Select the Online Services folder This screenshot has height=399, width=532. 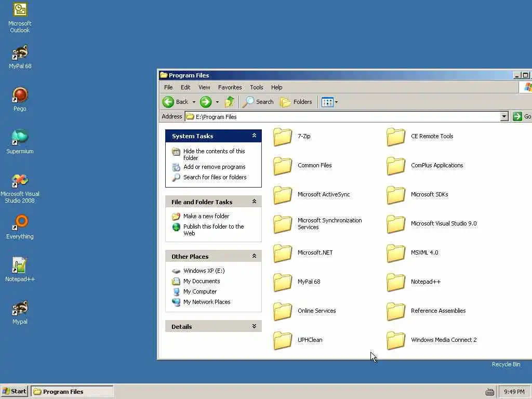(x=304, y=311)
